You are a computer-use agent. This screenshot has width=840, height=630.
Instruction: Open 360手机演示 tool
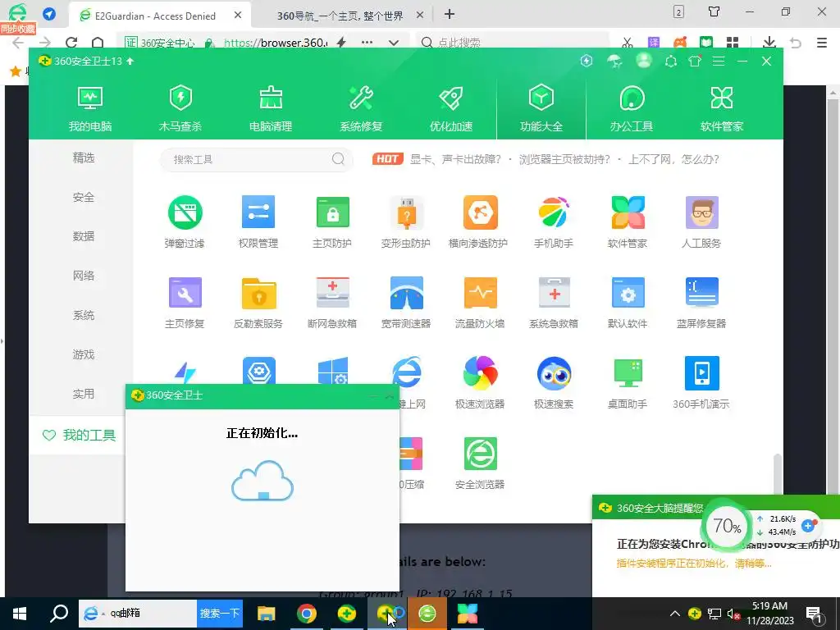coord(701,382)
